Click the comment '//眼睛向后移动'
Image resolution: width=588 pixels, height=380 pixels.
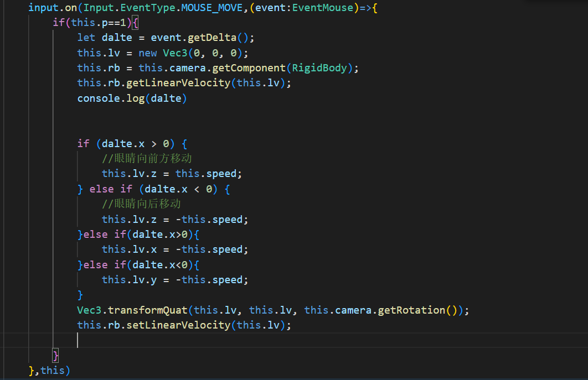coord(141,204)
